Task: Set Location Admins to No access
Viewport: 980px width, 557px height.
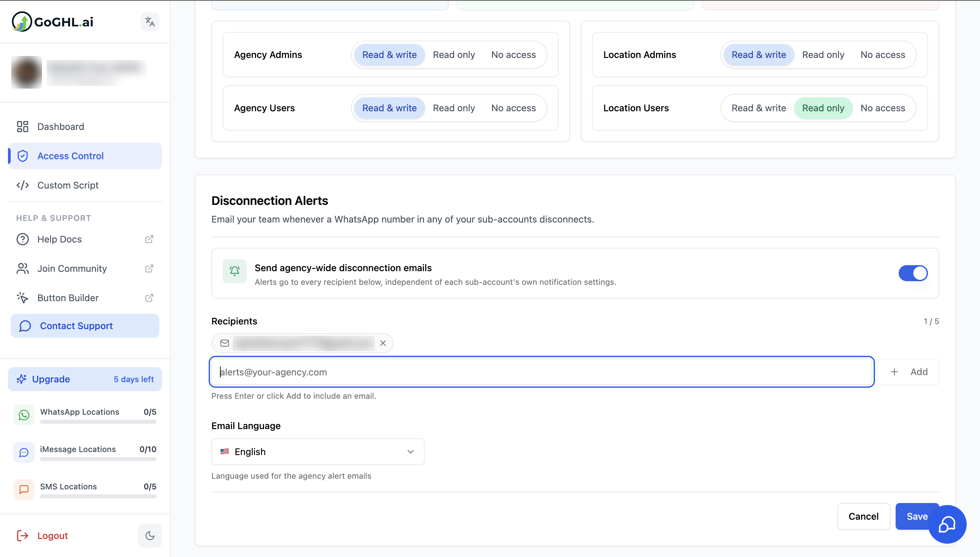Action: [x=883, y=55]
